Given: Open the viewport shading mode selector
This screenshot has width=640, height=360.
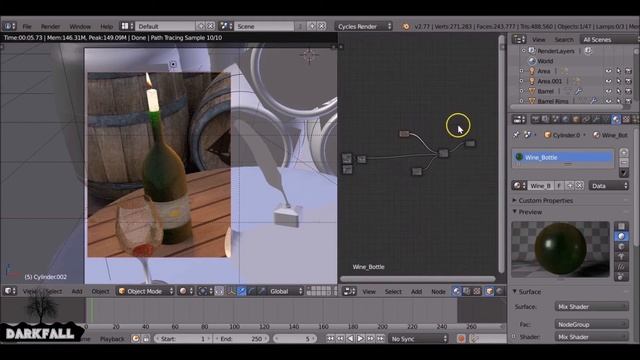Looking at the screenshot, I should click(186, 291).
